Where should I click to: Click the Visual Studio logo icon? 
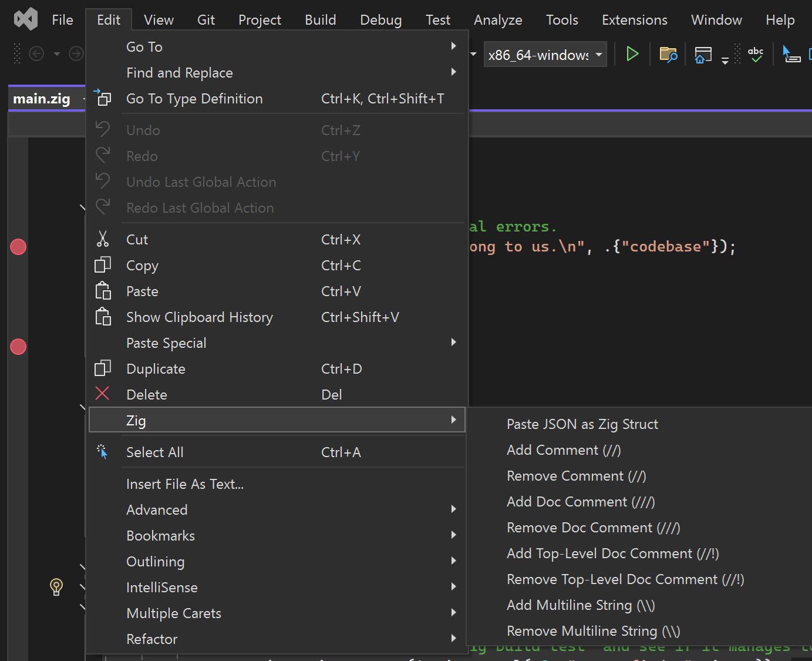pyautogui.click(x=26, y=20)
